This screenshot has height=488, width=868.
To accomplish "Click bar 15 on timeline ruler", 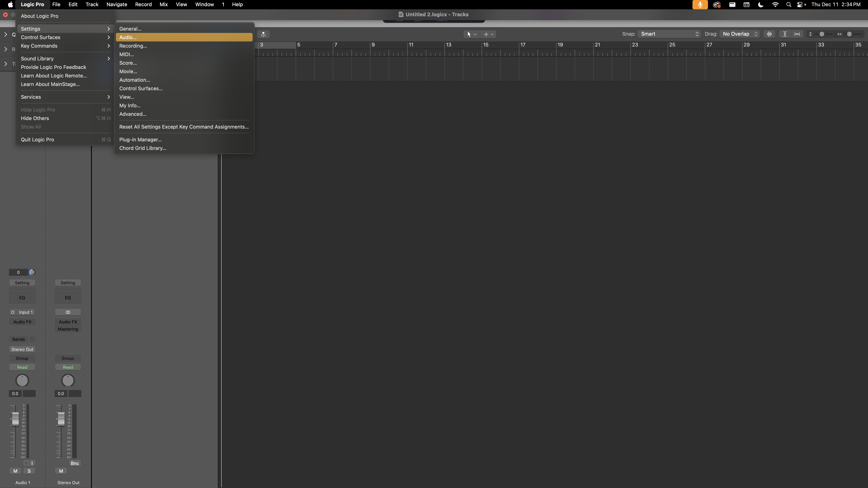I will (x=486, y=45).
